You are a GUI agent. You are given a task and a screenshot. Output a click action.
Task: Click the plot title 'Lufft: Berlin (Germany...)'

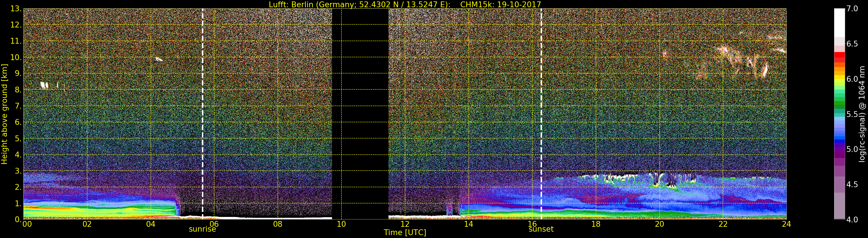404,4
